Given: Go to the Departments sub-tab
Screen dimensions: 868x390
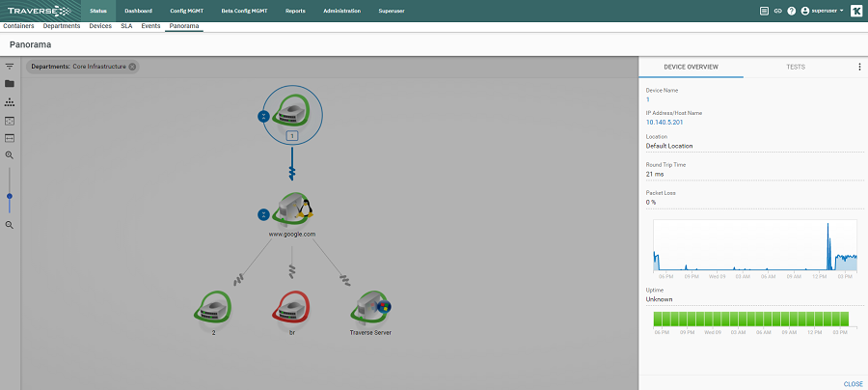Looking at the screenshot, I should (62, 26).
